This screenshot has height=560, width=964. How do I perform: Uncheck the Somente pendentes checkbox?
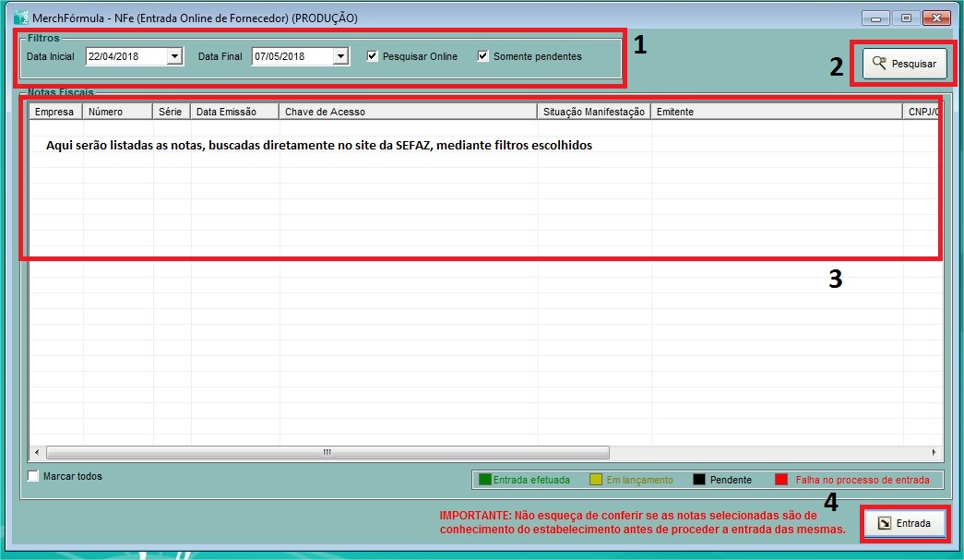coord(482,56)
